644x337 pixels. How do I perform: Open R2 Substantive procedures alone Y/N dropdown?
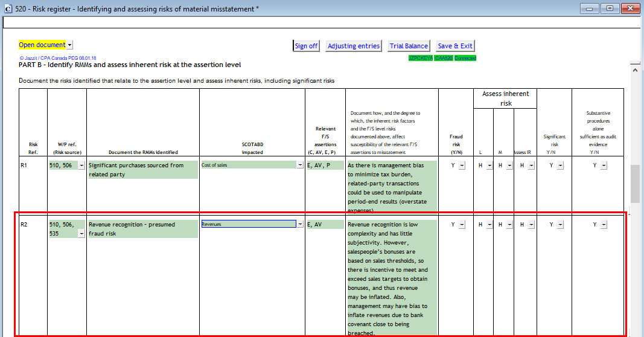[603, 225]
